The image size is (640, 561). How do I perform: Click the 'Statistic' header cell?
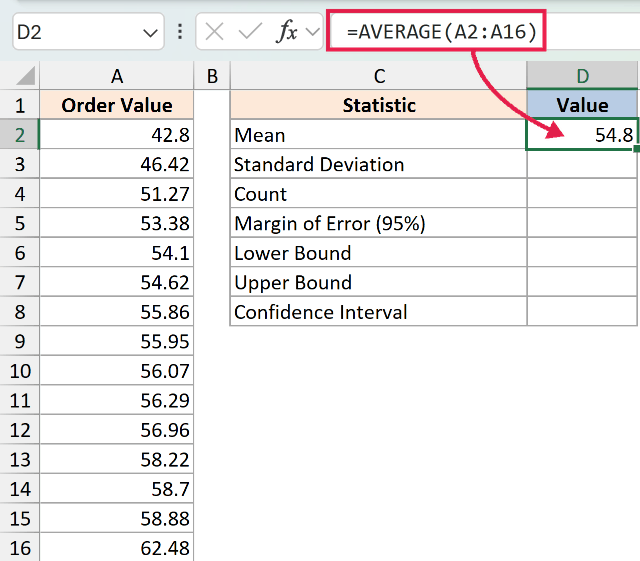pyautogui.click(x=379, y=105)
